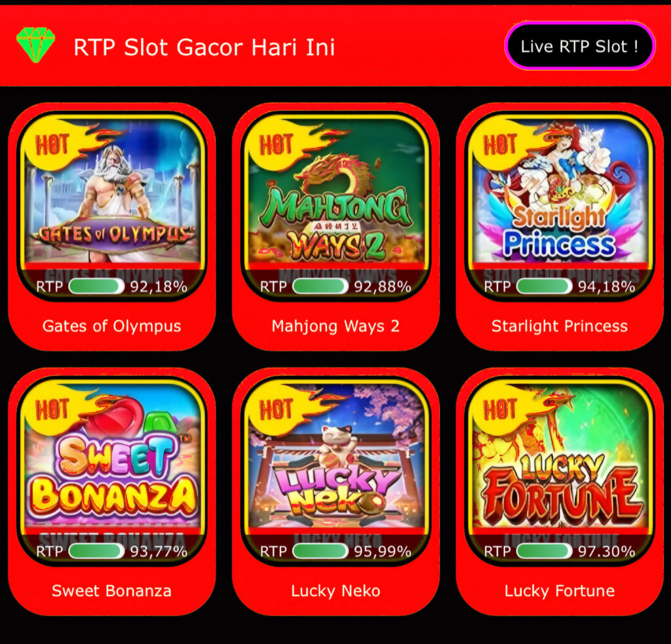Click the Mahjong Ways 2 text label
The image size is (671, 644).
(336, 326)
